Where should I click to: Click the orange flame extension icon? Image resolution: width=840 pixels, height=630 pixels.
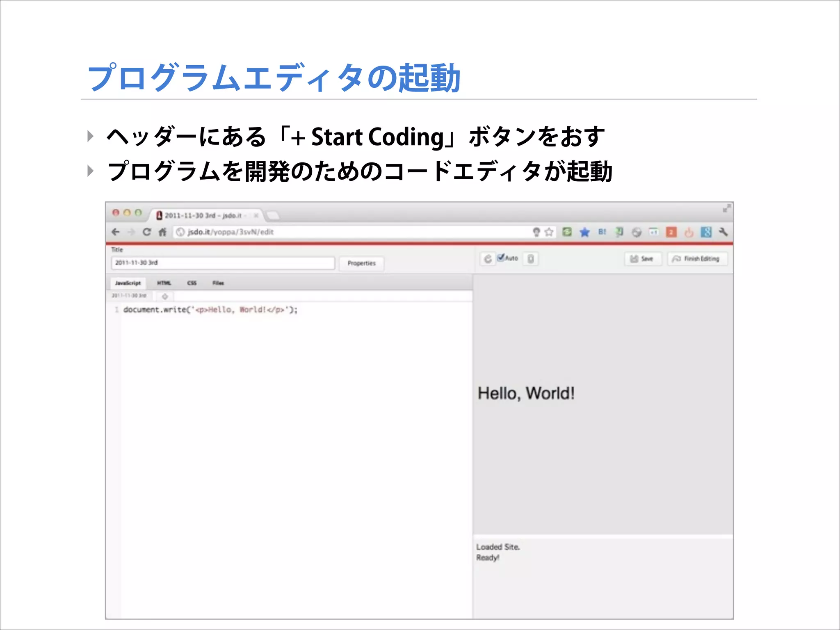tap(689, 233)
